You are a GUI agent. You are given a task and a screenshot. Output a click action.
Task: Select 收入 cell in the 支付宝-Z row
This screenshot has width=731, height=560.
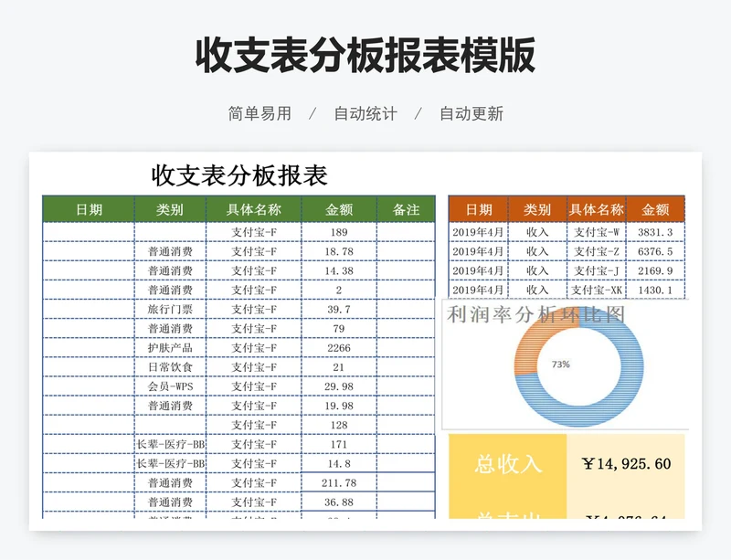[537, 251]
